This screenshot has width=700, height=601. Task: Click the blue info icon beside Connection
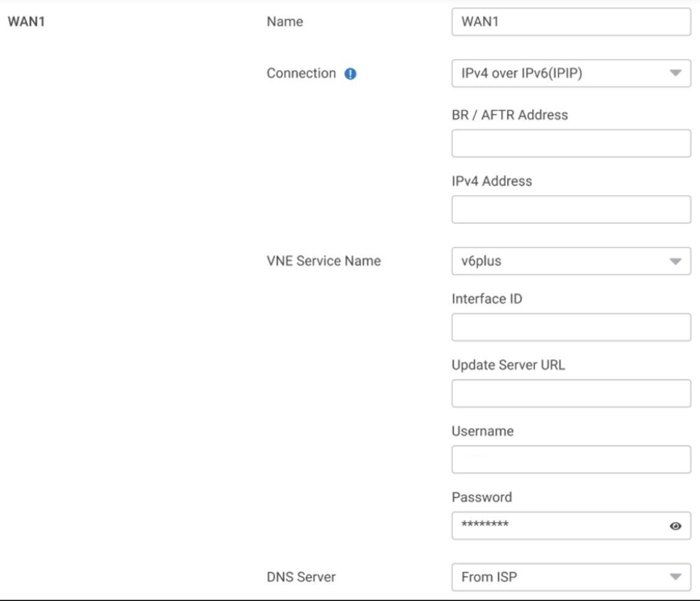pos(351,74)
